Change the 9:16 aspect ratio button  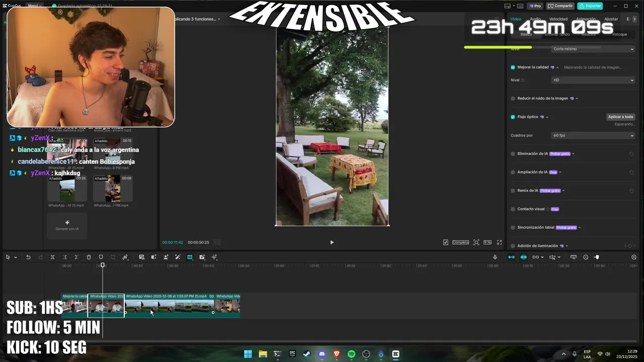[x=488, y=242]
